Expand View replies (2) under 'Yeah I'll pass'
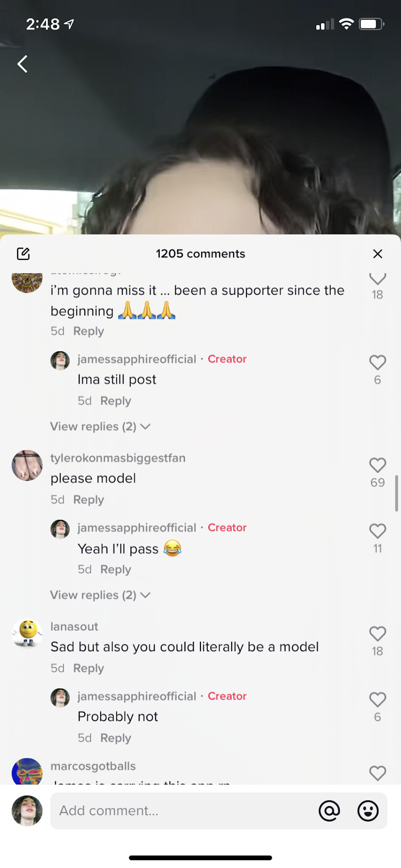The image size is (401, 868). pos(100,595)
